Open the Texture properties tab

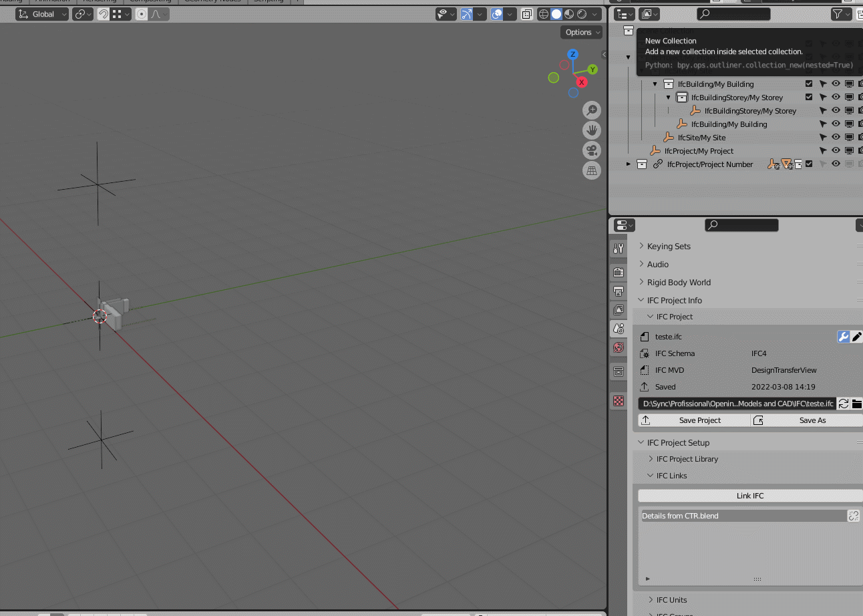tap(619, 400)
